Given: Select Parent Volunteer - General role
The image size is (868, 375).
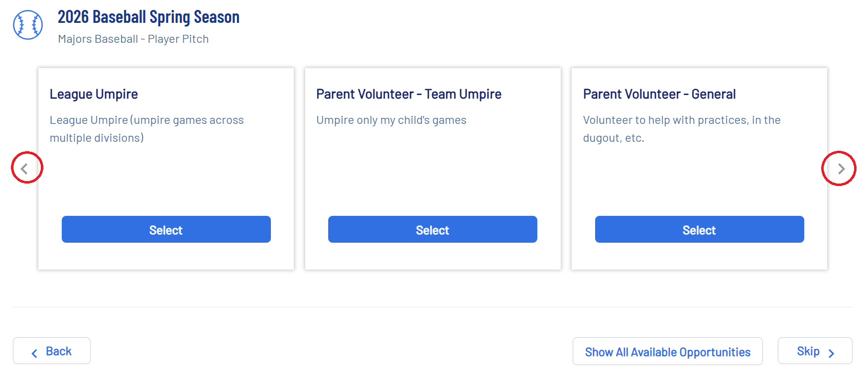Looking at the screenshot, I should (x=699, y=230).
